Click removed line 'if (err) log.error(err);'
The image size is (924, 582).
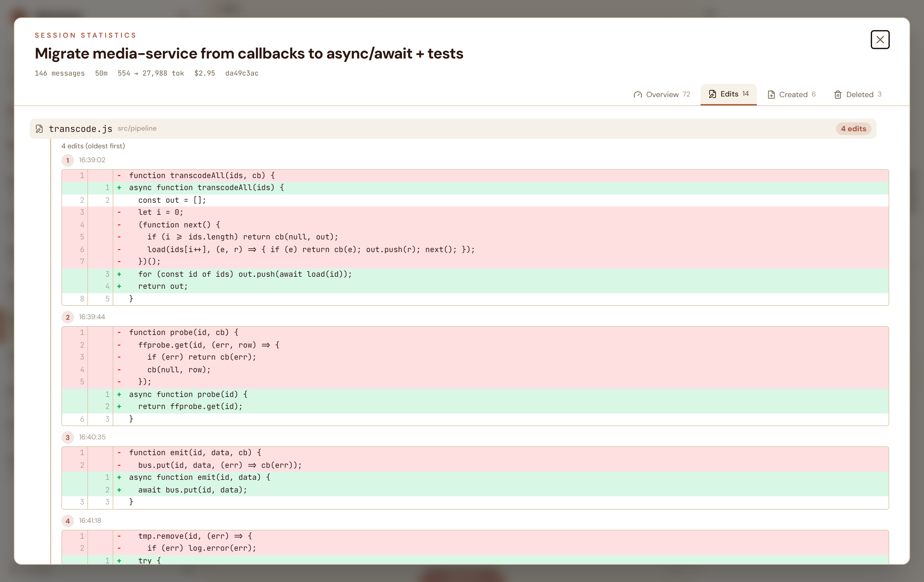coord(475,548)
